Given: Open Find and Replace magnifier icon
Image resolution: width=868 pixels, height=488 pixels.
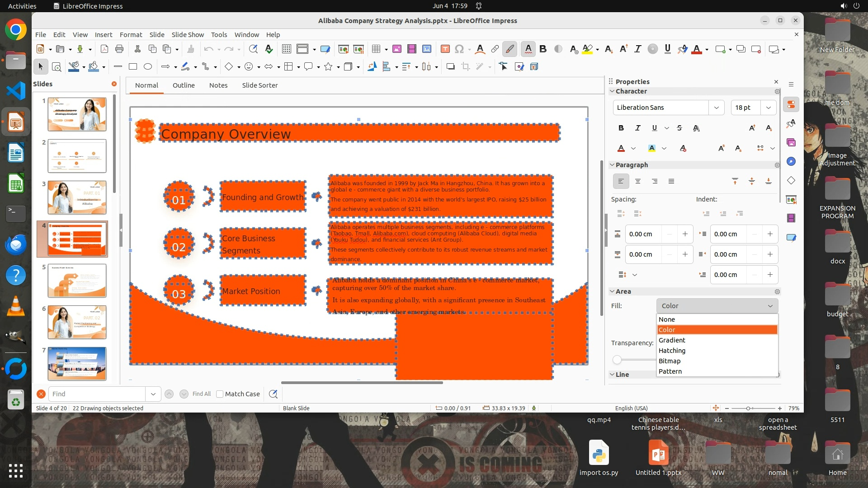Looking at the screenshot, I should click(x=253, y=49).
